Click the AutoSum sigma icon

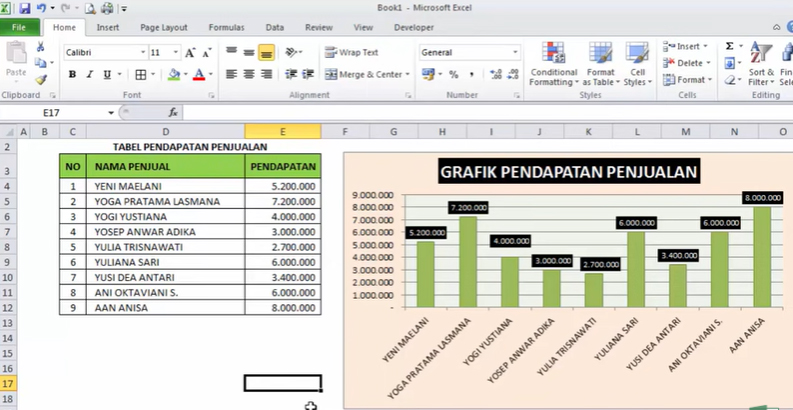729,46
